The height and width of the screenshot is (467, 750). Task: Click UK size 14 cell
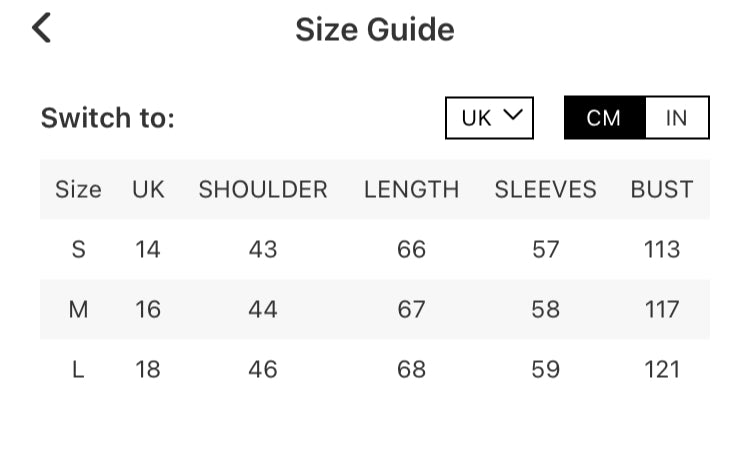tap(148, 249)
